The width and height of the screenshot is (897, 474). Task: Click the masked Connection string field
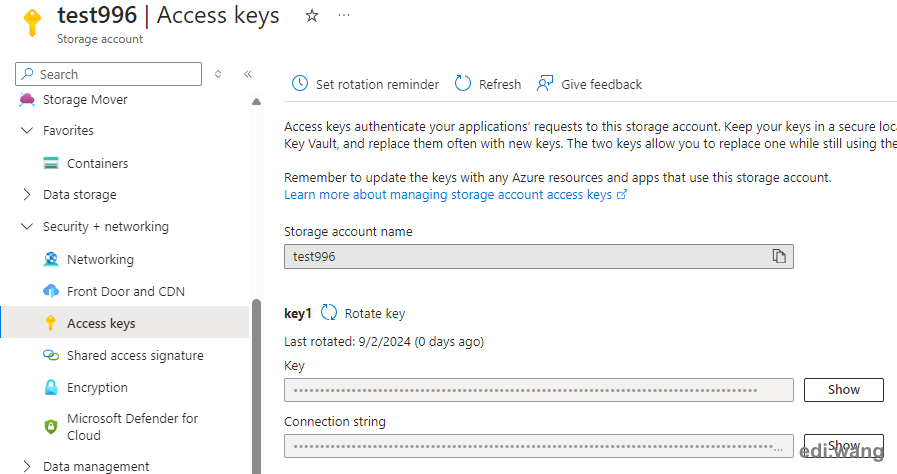pos(539,446)
